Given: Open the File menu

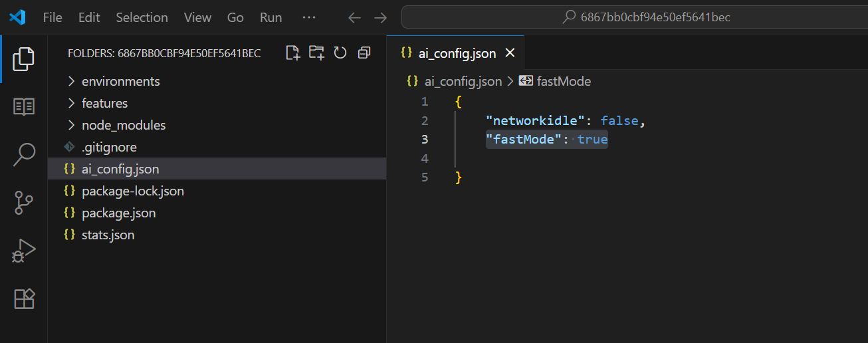Looking at the screenshot, I should click(53, 17).
